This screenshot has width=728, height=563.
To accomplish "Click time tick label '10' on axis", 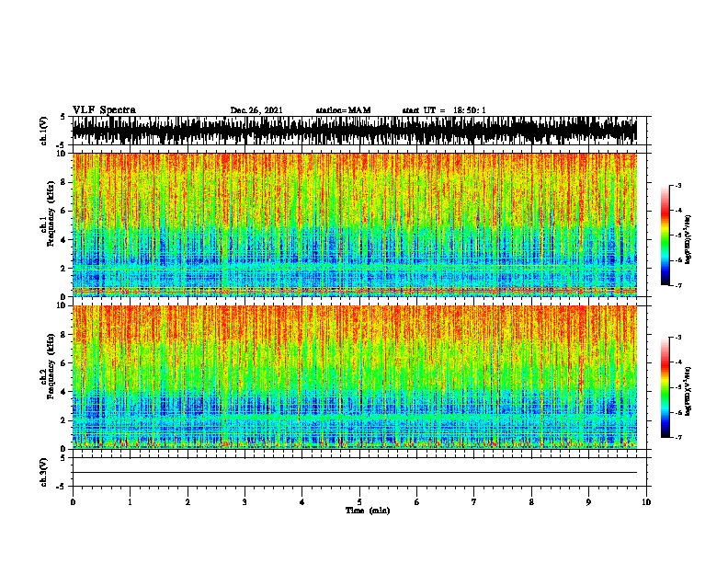I will (646, 502).
